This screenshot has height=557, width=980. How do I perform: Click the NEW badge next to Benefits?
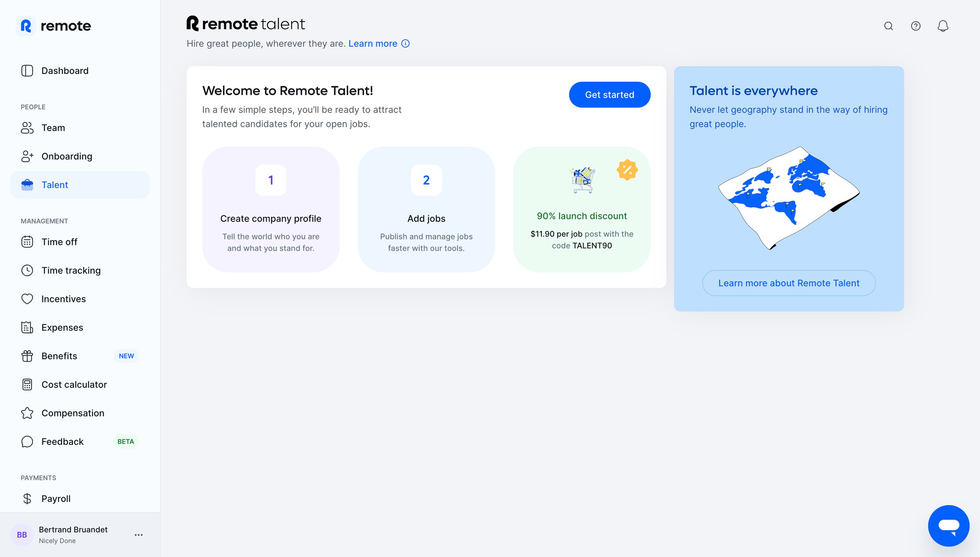(126, 356)
